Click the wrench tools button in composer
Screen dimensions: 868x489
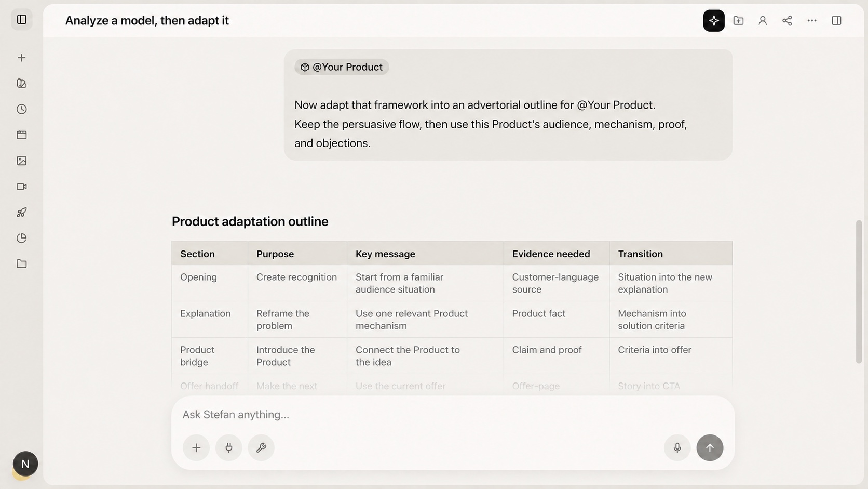coord(261,447)
